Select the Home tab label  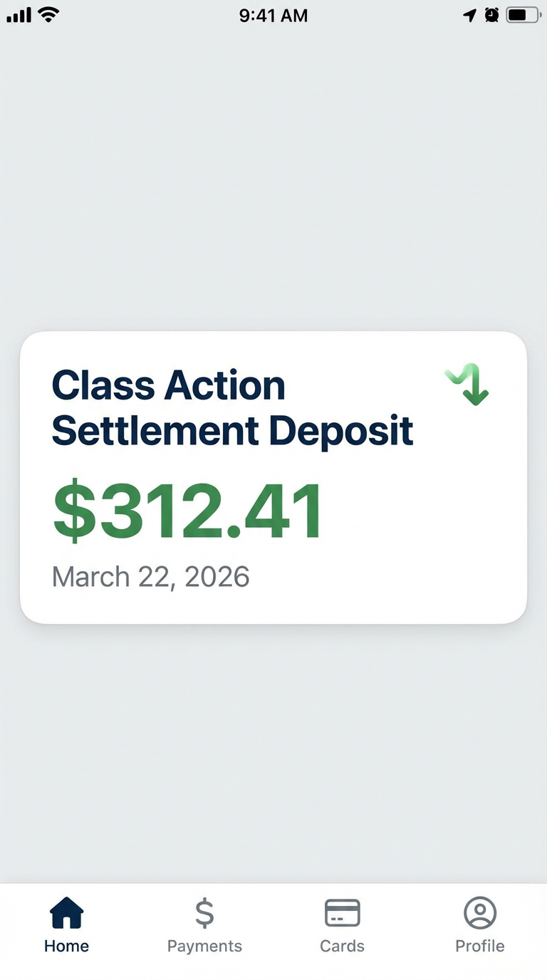point(66,947)
